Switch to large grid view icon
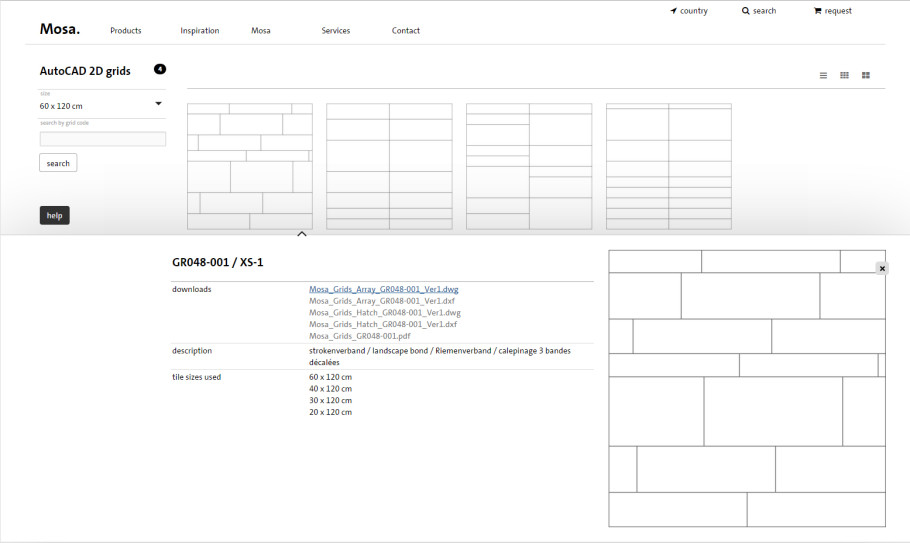Viewport: 910px width, 543px height. point(866,75)
